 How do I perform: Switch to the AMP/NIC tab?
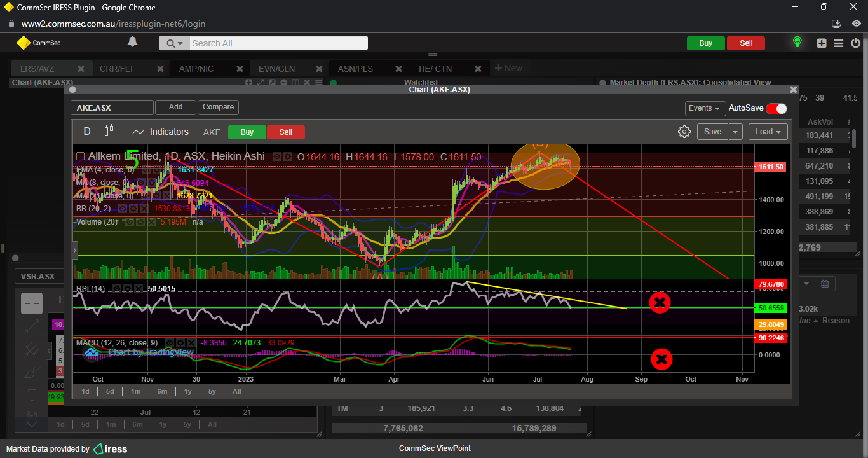[x=196, y=69]
